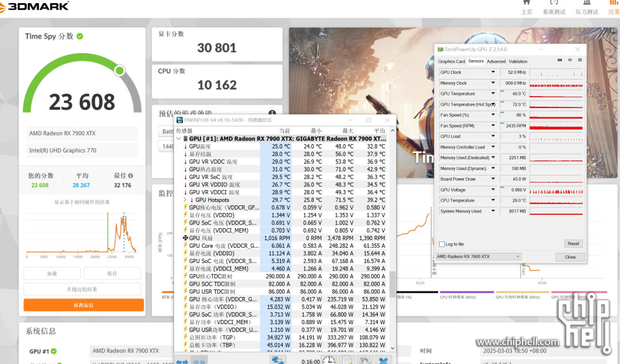The height and width of the screenshot is (364, 620).
Task: Open GPU Clock sensor dropdown
Action: coord(493,72)
